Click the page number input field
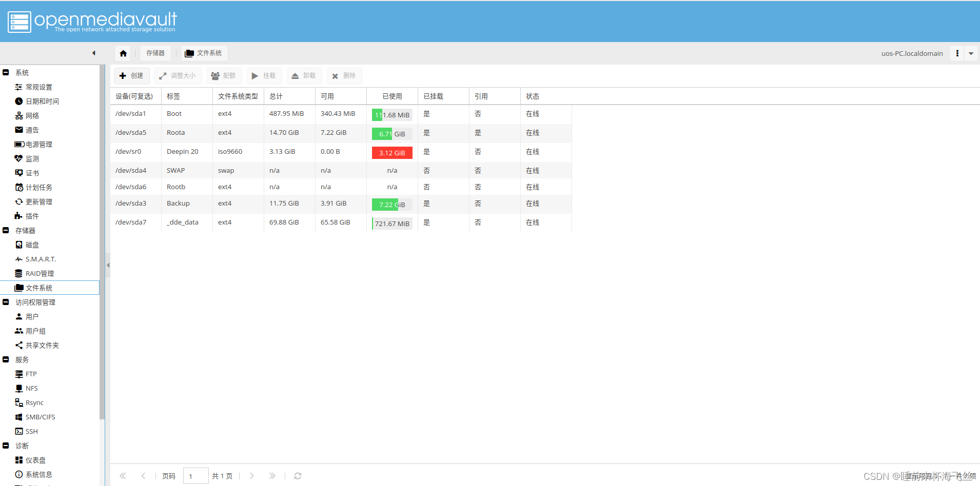 coord(195,476)
